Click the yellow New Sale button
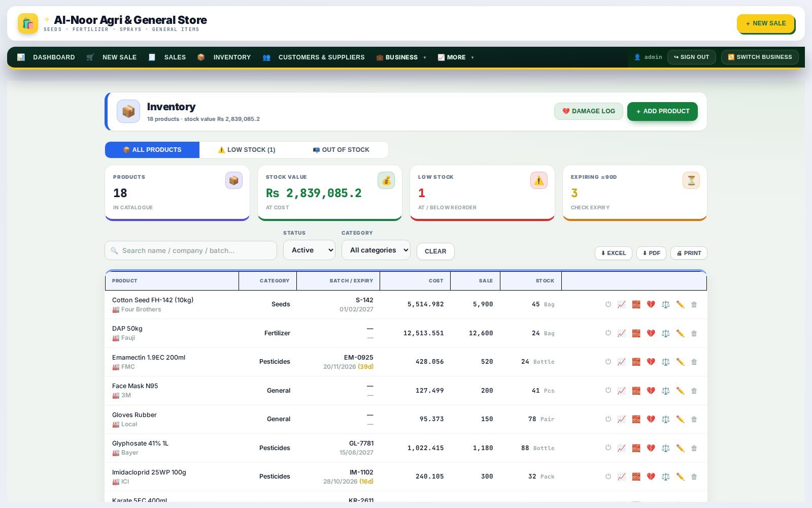This screenshot has width=812, height=508. click(x=766, y=23)
